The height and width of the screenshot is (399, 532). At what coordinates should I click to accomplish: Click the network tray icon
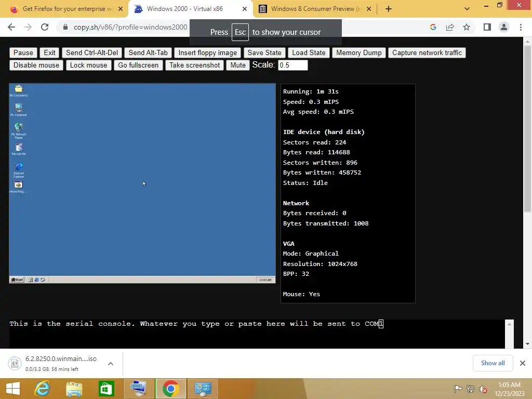[471, 389]
